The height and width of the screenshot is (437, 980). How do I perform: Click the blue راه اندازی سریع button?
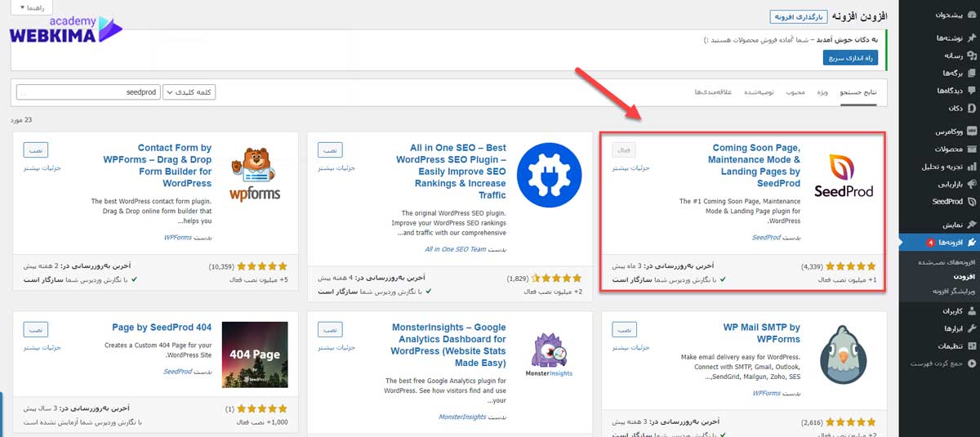tap(849, 58)
